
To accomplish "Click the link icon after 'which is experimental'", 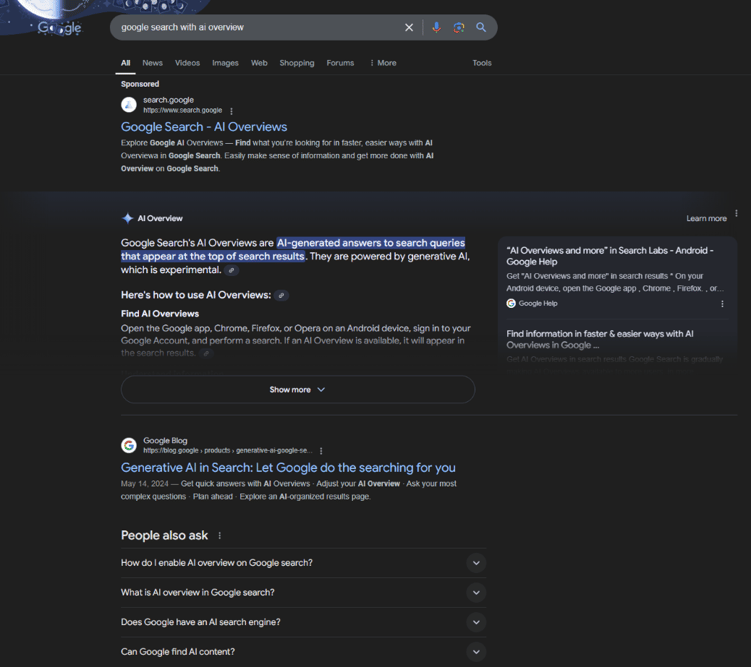I will (x=232, y=270).
